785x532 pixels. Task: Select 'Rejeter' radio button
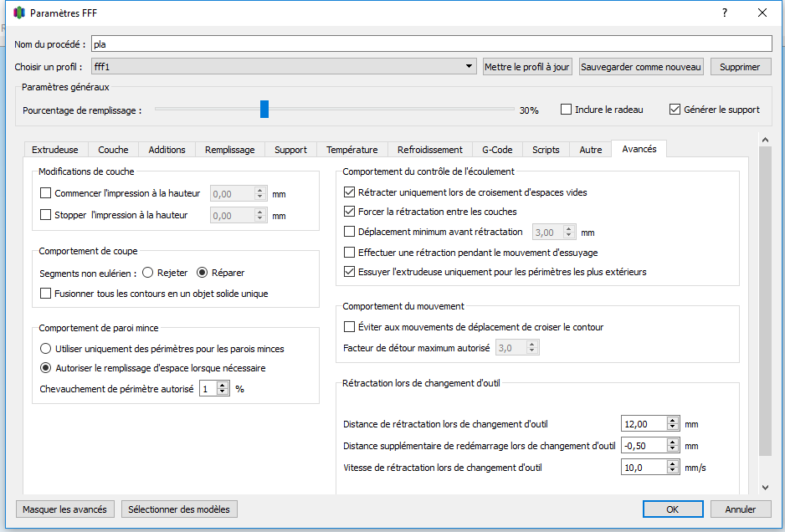tap(147, 273)
